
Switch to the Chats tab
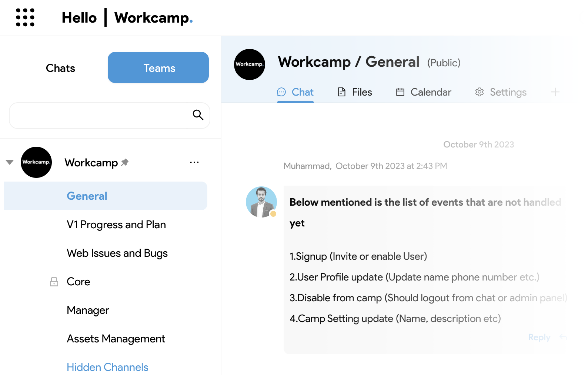click(60, 68)
